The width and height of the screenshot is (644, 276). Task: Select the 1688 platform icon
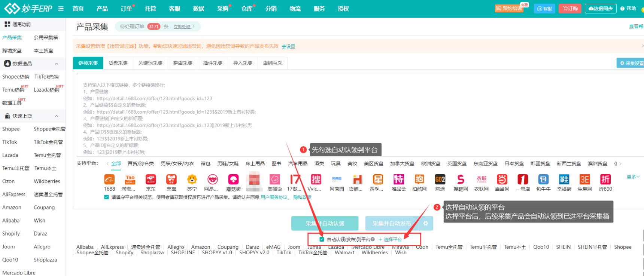(109, 180)
